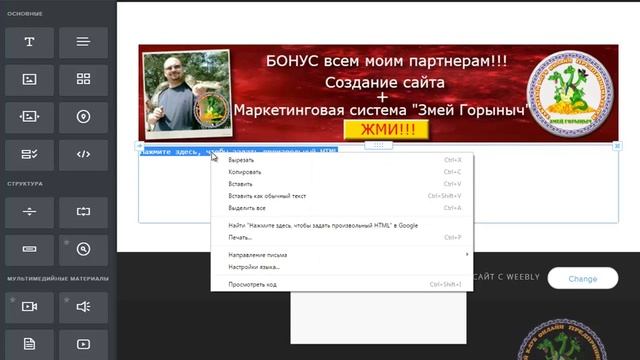Choose Просмотреть код menu entry

(342, 284)
